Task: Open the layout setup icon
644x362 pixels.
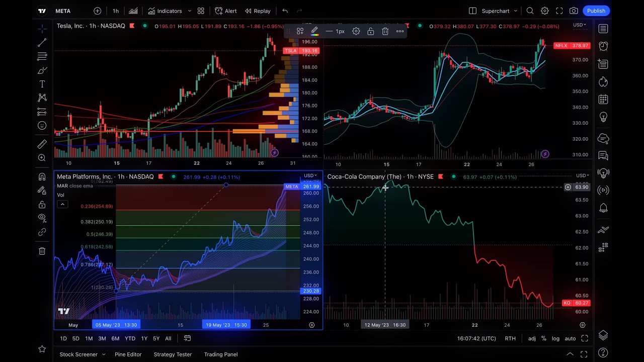Action: (x=472, y=11)
